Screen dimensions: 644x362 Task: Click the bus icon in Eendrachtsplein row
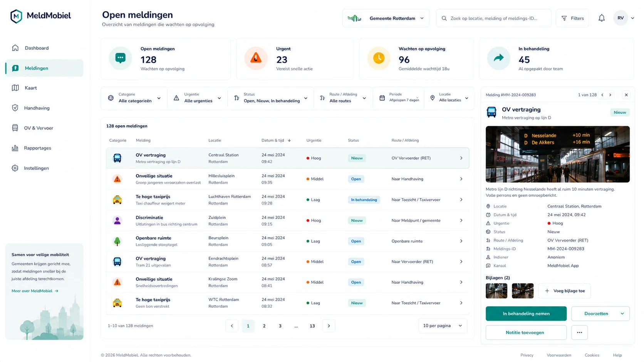(x=117, y=262)
